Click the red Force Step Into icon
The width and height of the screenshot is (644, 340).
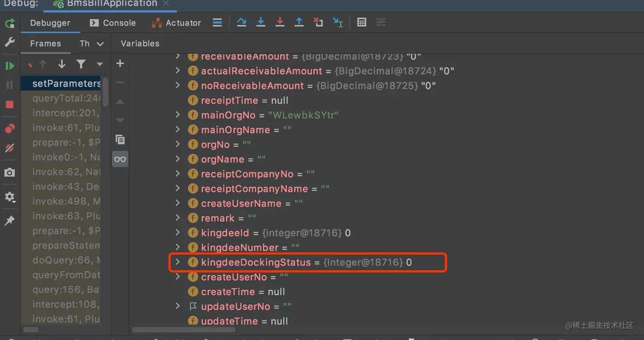pyautogui.click(x=280, y=23)
